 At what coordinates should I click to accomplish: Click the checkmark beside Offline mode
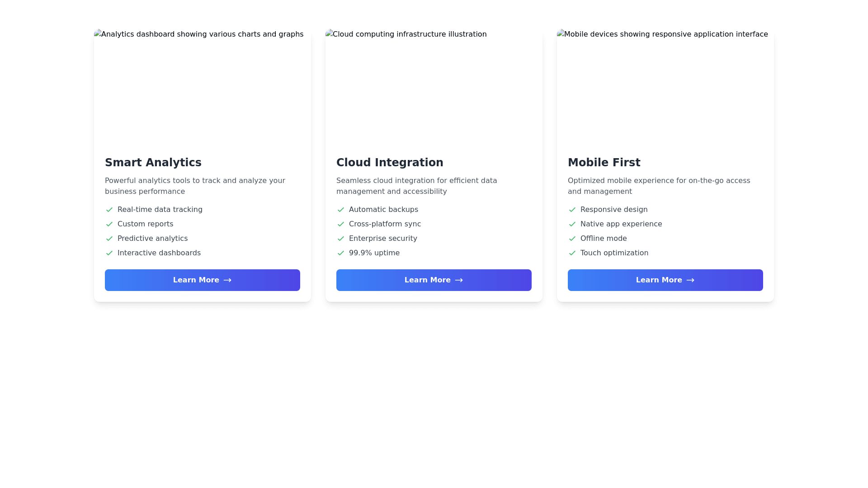(572, 239)
